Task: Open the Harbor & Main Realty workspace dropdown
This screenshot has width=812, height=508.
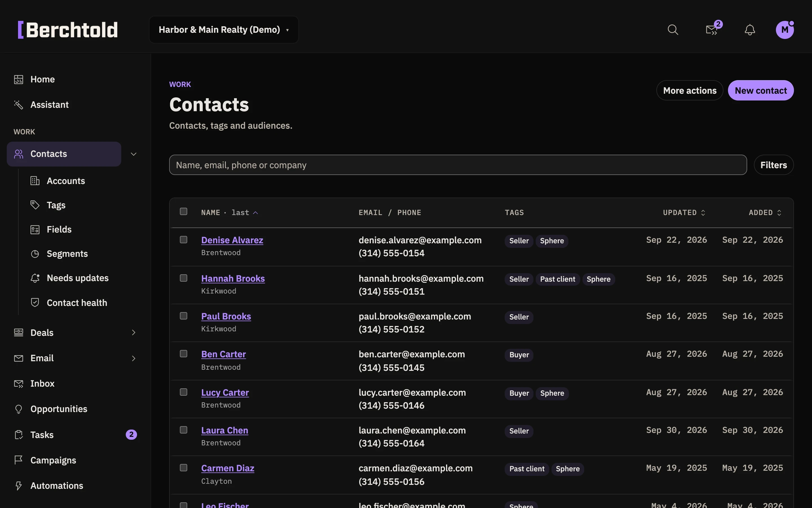Action: click(x=224, y=30)
